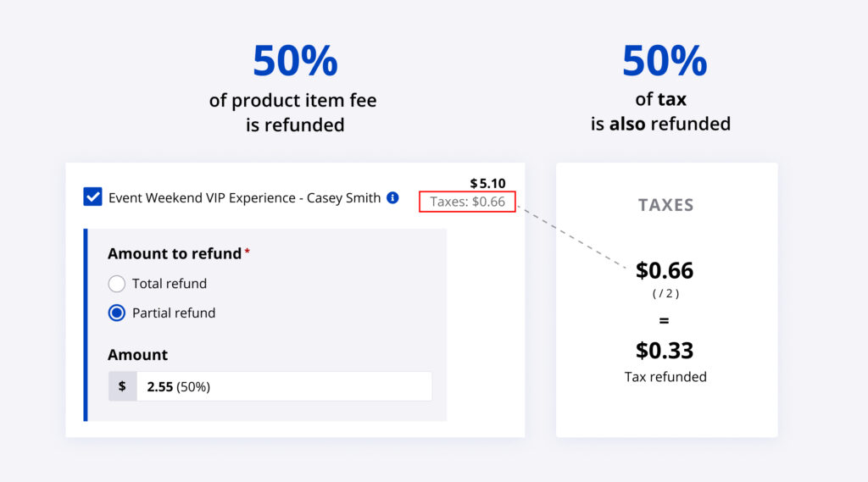Click the bold Amount label above input
Viewport: 868px width, 482px height.
coord(137,355)
